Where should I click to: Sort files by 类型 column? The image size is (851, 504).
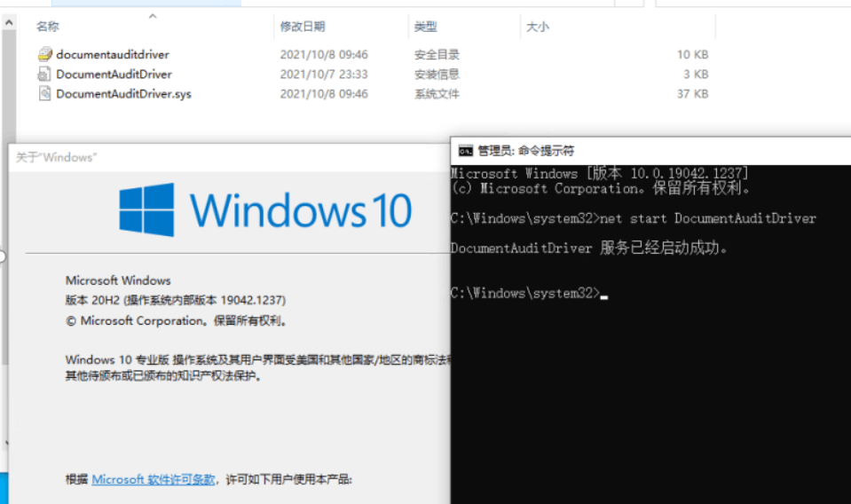point(426,26)
